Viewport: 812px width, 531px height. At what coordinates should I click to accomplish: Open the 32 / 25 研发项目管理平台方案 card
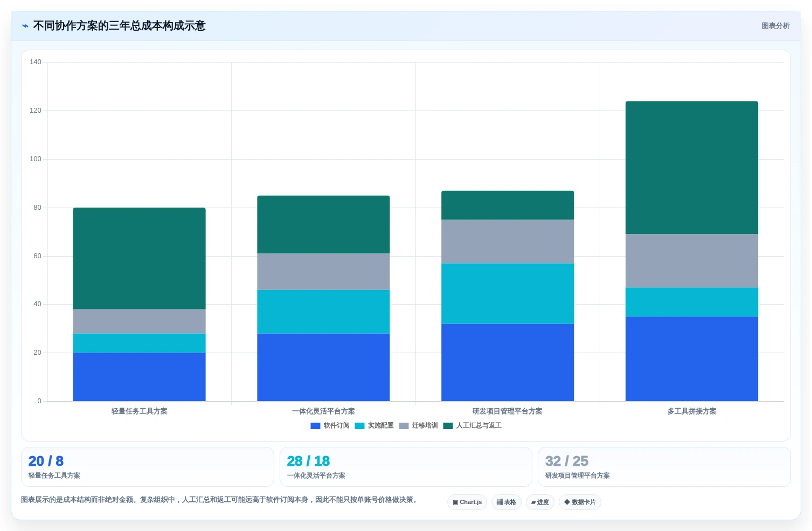pyautogui.click(x=664, y=467)
